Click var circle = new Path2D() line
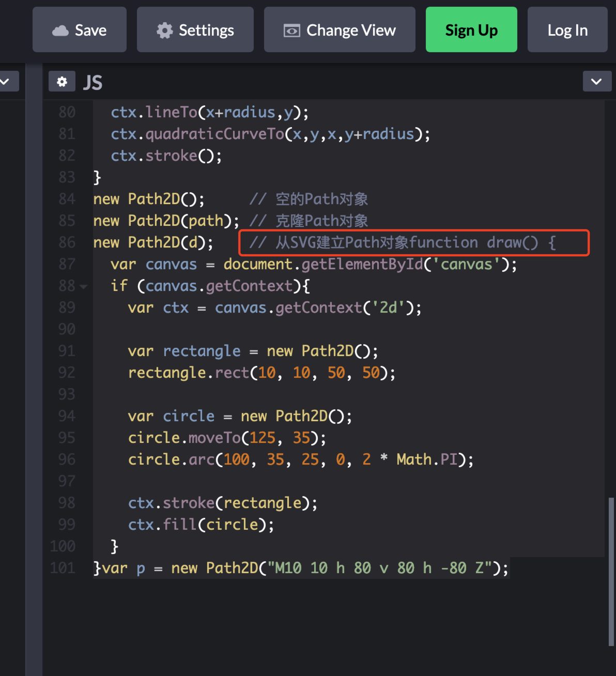 pos(240,416)
